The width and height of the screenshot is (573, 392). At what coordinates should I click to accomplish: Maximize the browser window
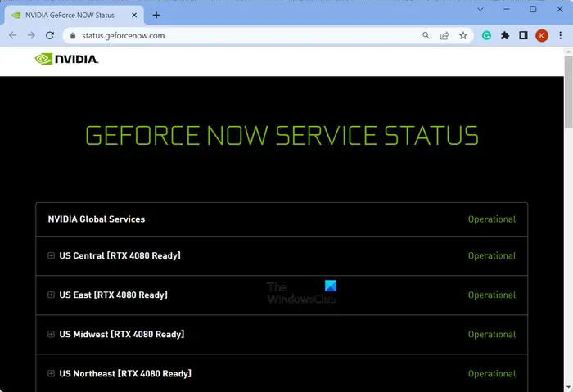tap(533, 9)
